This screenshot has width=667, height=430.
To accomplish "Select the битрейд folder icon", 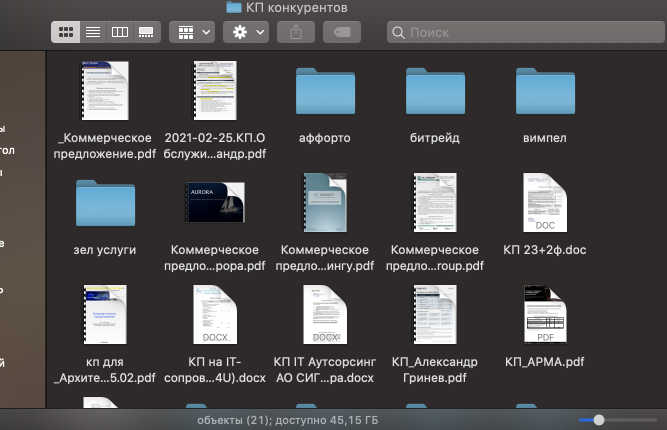I will point(435,91).
